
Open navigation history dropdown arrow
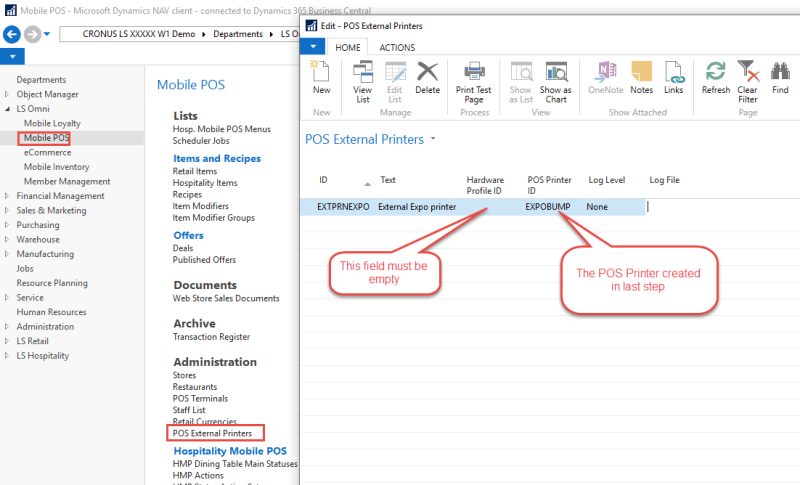tap(47, 34)
